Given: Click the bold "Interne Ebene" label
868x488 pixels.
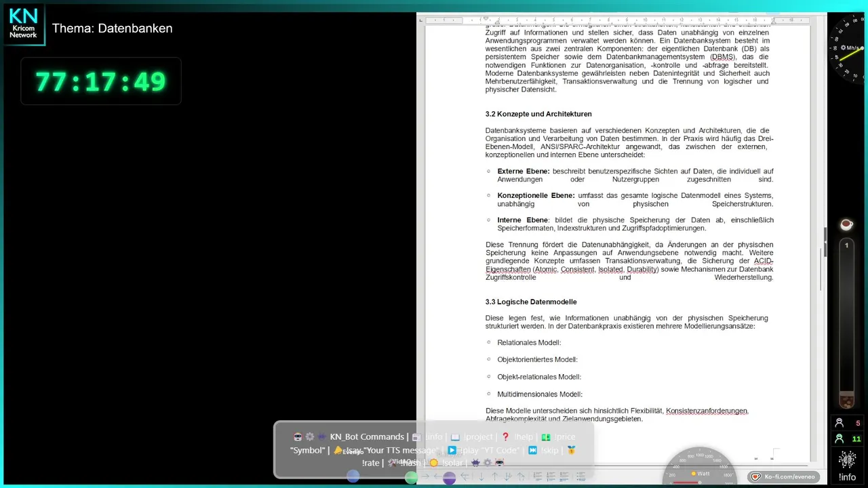Looking at the screenshot, I should [x=522, y=220].
